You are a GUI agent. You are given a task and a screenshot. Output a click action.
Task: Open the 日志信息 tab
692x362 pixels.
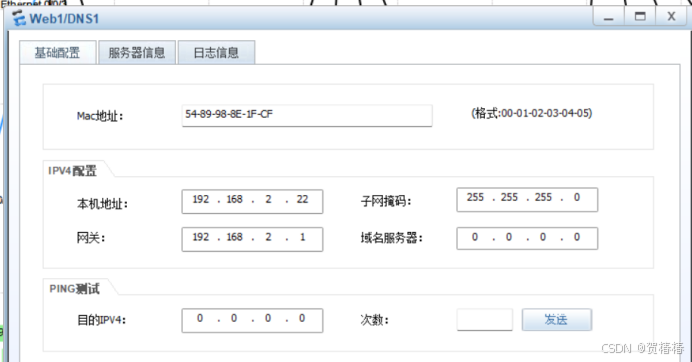pos(216,53)
